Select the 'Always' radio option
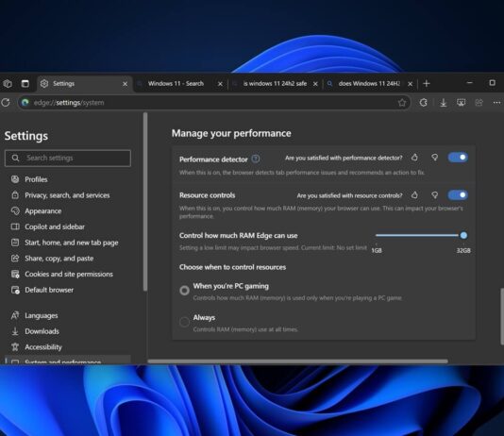 point(184,322)
